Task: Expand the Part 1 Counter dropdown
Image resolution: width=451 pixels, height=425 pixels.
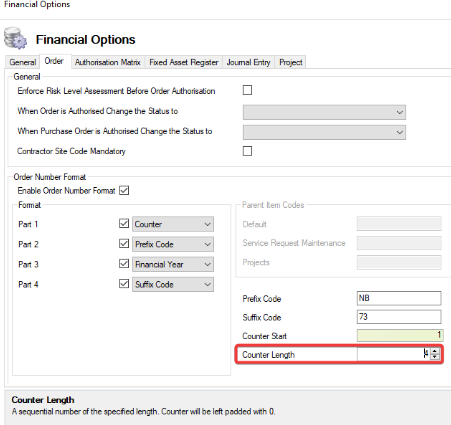Action: 173,224
